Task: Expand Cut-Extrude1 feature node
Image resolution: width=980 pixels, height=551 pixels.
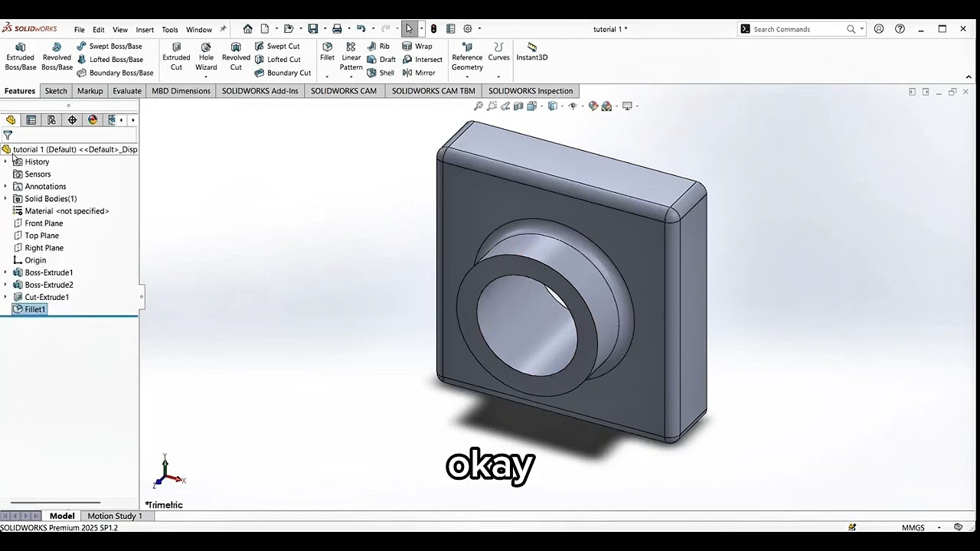Action: [x=5, y=296]
